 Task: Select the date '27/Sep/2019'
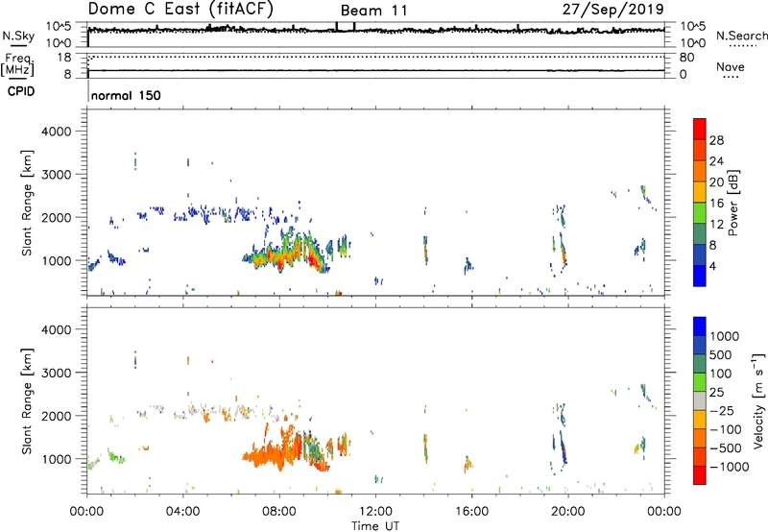[x=612, y=9]
